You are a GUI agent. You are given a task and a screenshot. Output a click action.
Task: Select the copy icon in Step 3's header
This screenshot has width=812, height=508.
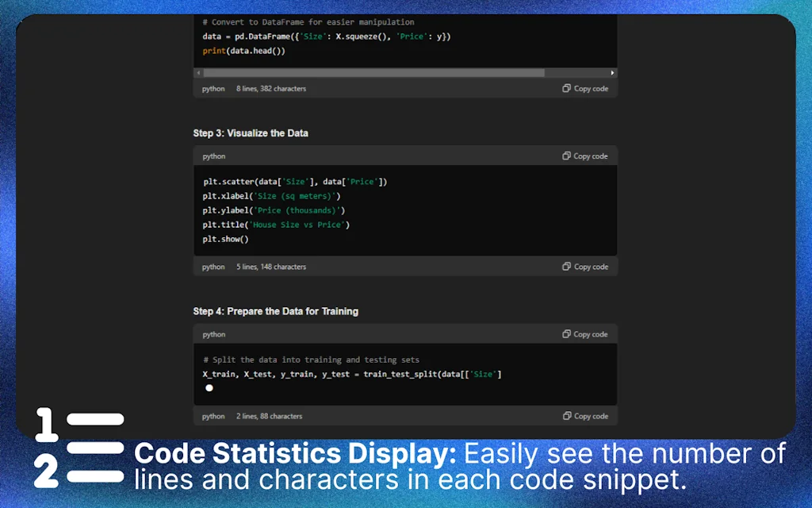click(566, 156)
